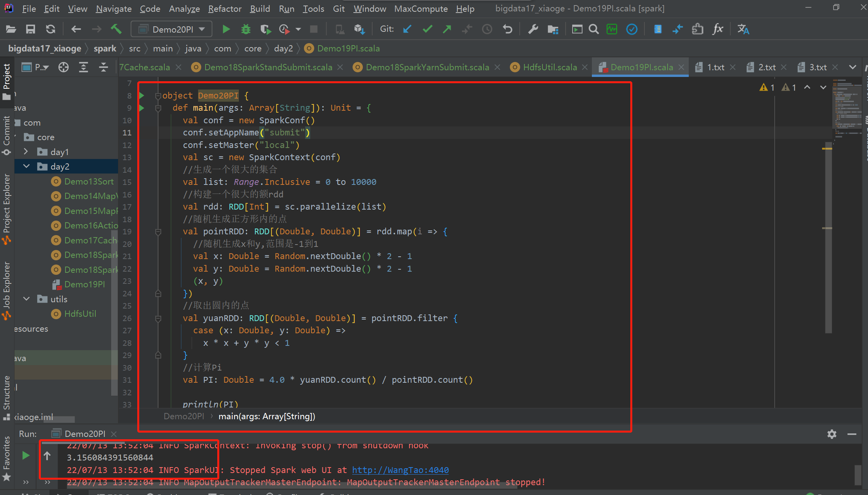
Task: Click Git commit checkmark icon
Action: (x=428, y=29)
